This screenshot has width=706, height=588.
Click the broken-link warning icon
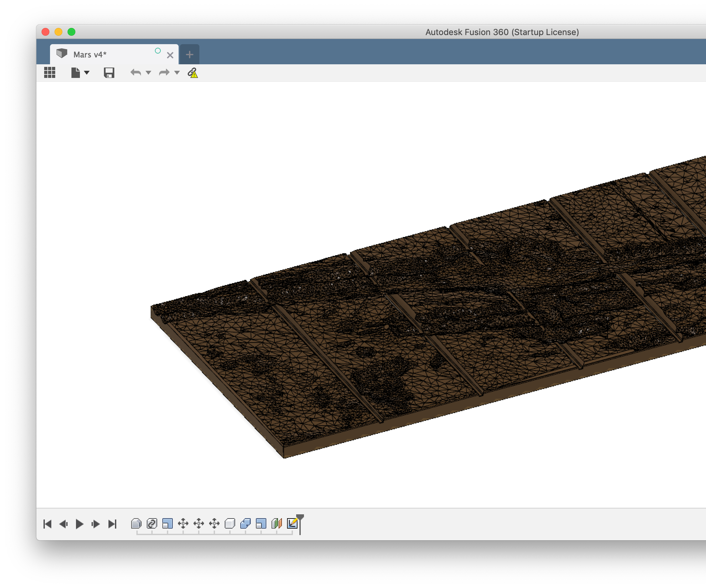(x=193, y=73)
